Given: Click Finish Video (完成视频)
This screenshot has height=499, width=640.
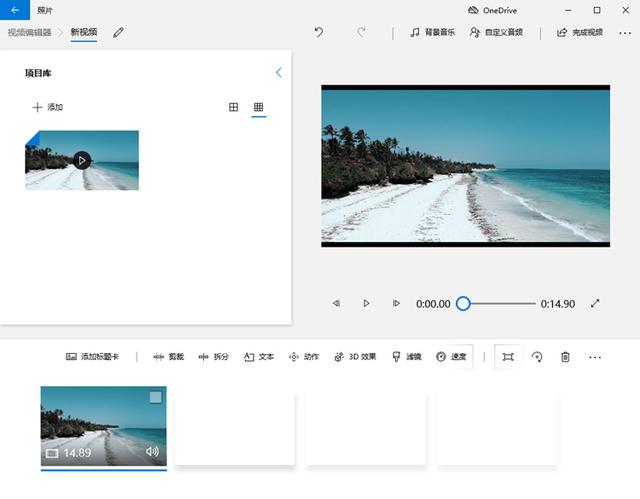Looking at the screenshot, I should [x=579, y=32].
